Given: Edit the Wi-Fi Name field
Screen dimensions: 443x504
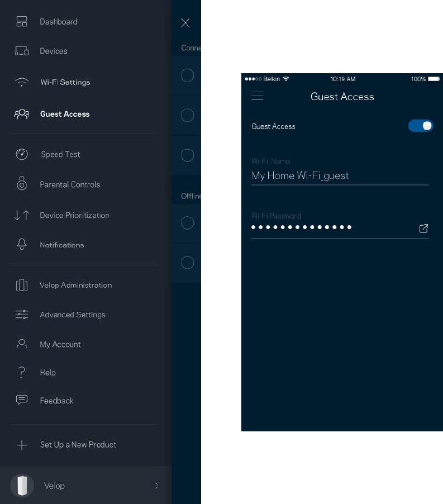Looking at the screenshot, I should point(340,175).
